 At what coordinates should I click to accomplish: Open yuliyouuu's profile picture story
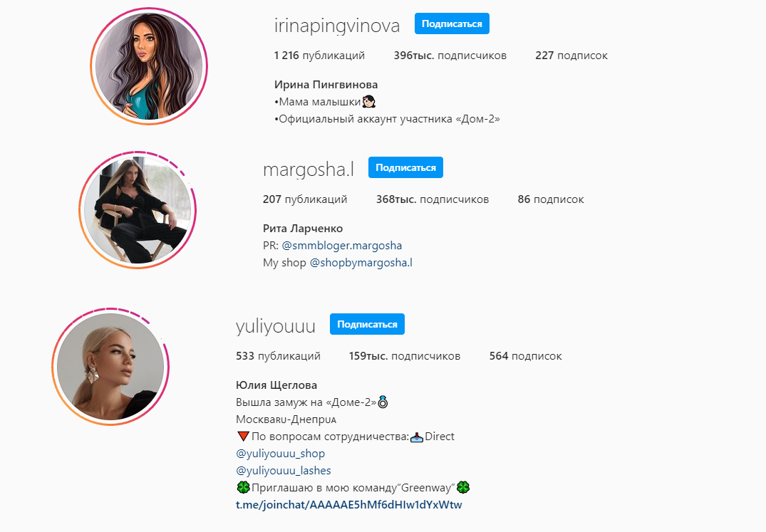click(110, 367)
